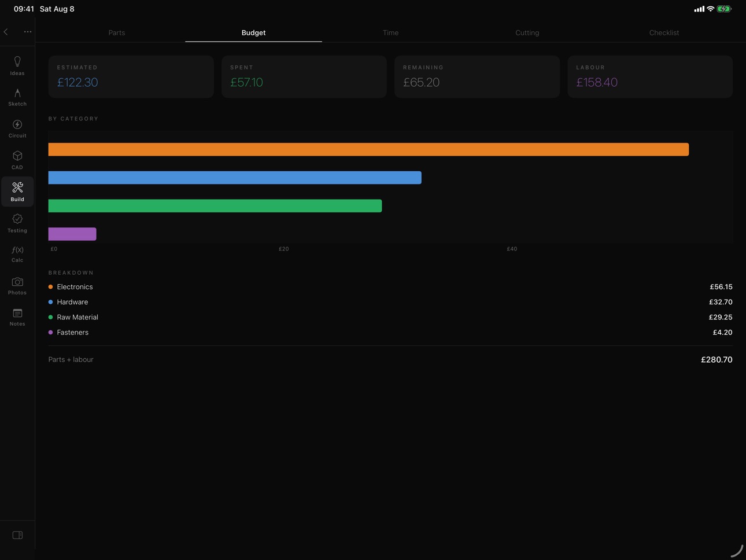Click the blue Hardware legend dot
Image resolution: width=746 pixels, height=560 pixels.
[51, 302]
